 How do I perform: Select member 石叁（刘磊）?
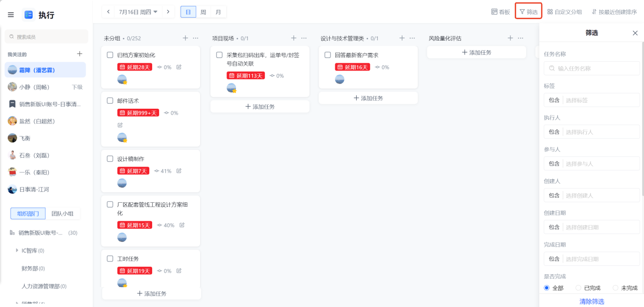(x=45, y=155)
